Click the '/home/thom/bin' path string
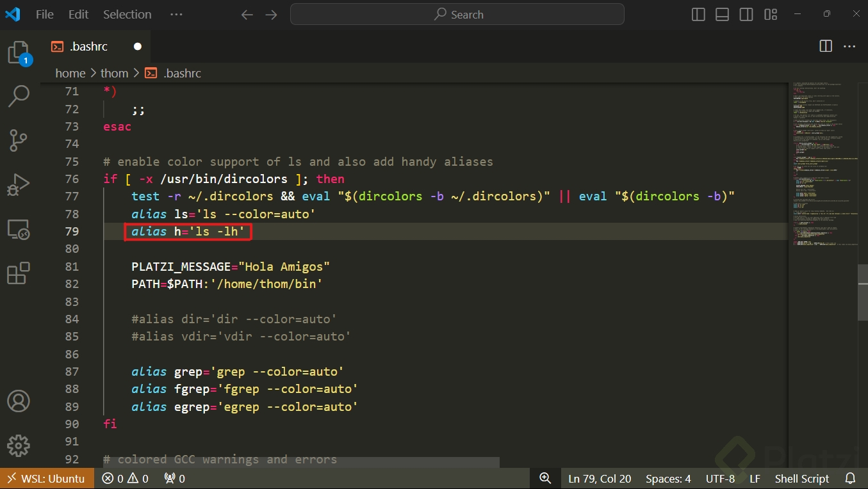The height and width of the screenshot is (489, 868). click(266, 284)
